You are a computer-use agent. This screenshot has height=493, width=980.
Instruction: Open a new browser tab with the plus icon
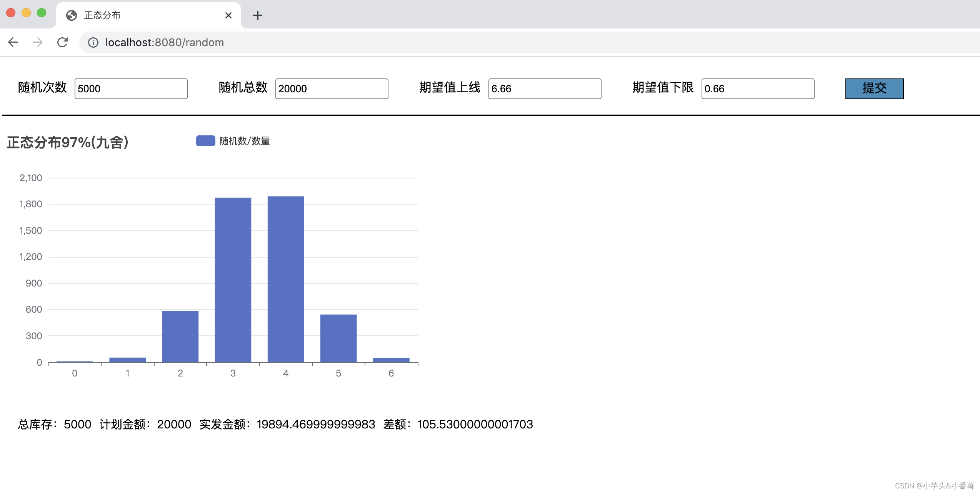(257, 15)
